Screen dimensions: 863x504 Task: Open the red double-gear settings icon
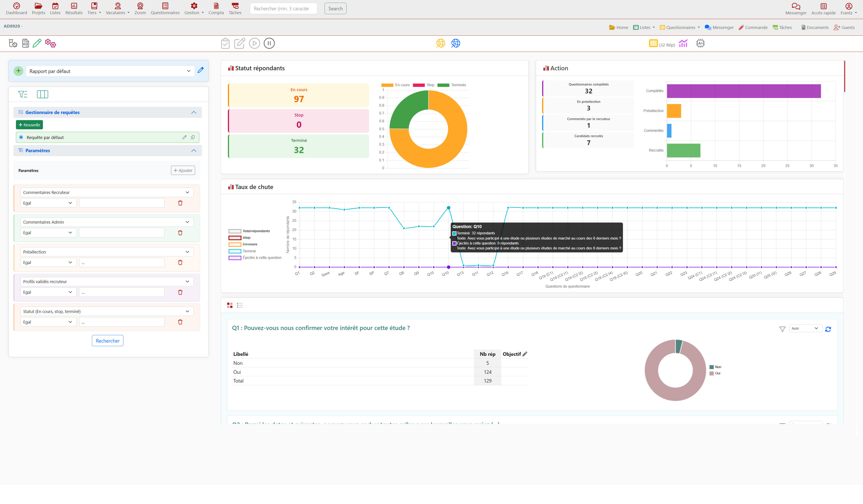pos(50,44)
